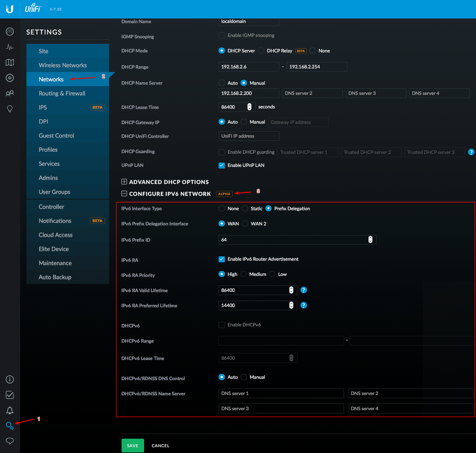This screenshot has height=453, width=476.
Task: Open Routing & Firewall settings
Action: pyautogui.click(x=68, y=93)
